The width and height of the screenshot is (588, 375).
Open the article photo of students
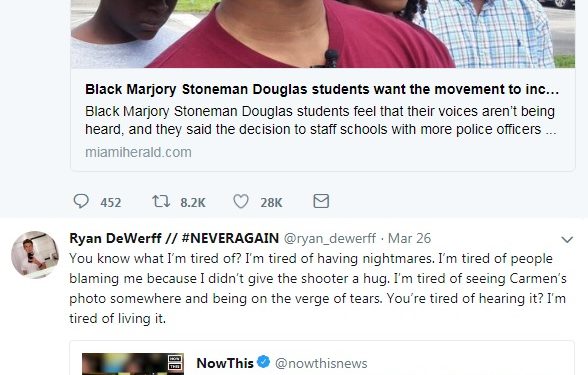tap(322, 34)
